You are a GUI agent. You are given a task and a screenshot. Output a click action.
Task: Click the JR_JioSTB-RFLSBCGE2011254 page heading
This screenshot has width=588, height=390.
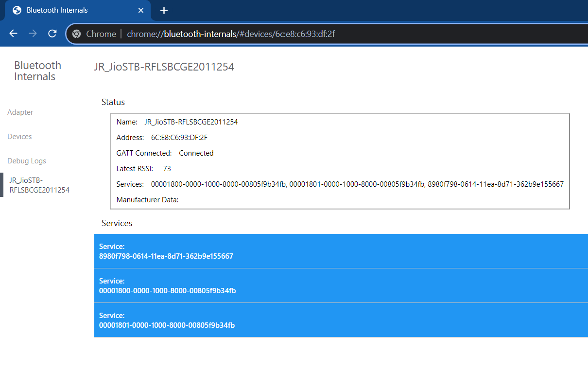164,67
